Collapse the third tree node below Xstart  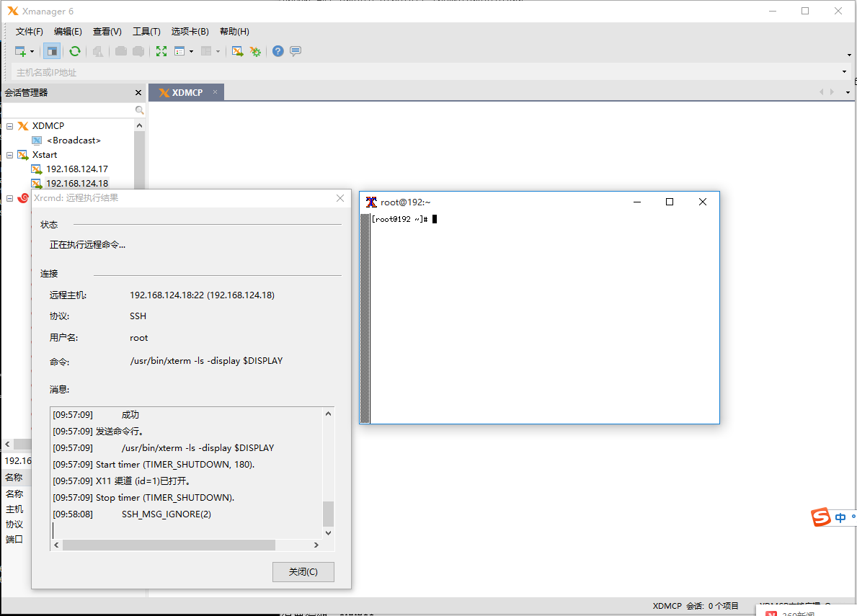(10, 198)
